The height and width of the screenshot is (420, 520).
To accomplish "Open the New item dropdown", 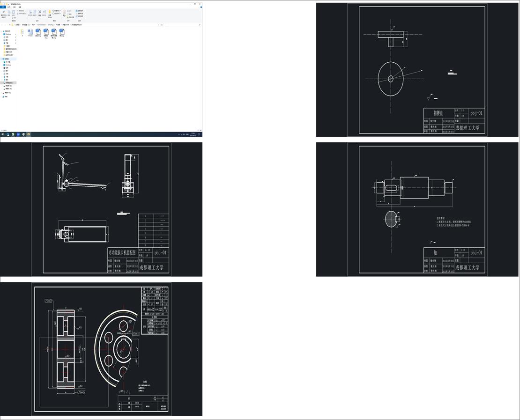I will click(57, 11).
